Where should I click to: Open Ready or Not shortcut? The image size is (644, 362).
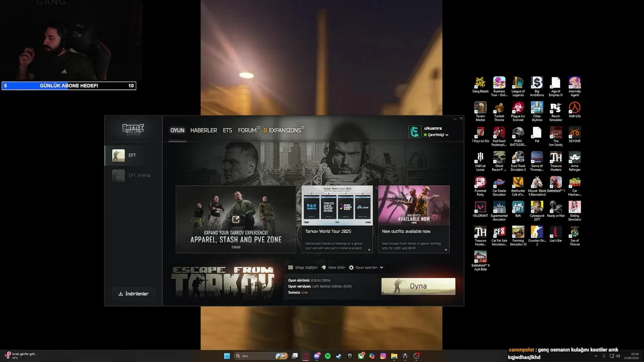(x=555, y=209)
